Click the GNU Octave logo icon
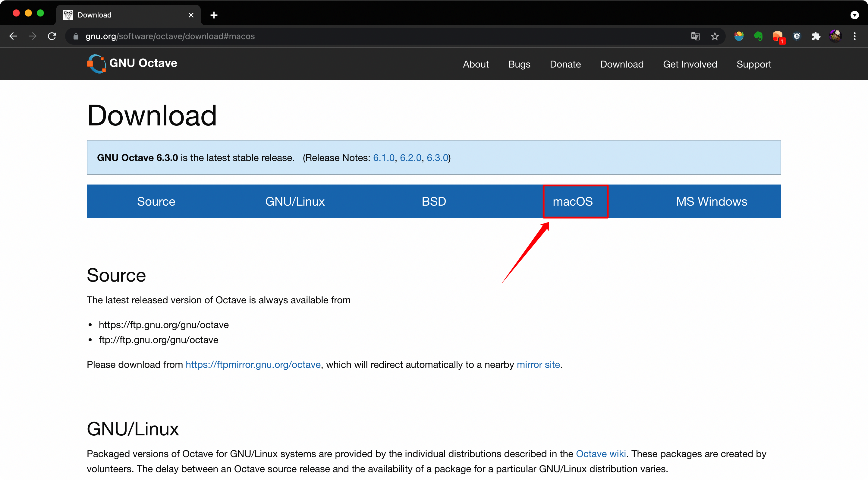The width and height of the screenshot is (868, 480). (x=96, y=64)
